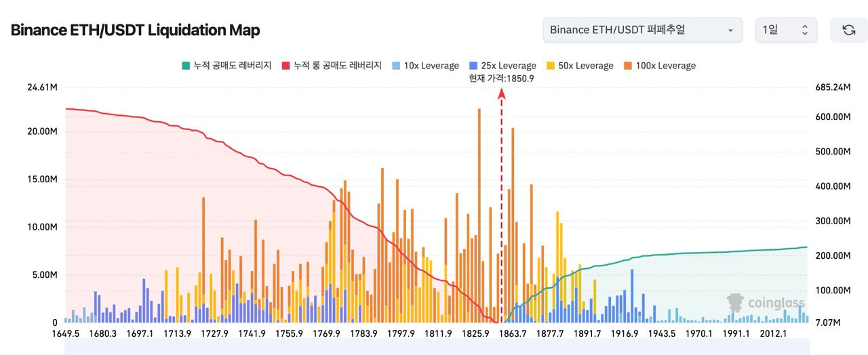The height and width of the screenshot is (355, 868).
Task: Click the x-axis label 1797.9
Action: click(401, 333)
